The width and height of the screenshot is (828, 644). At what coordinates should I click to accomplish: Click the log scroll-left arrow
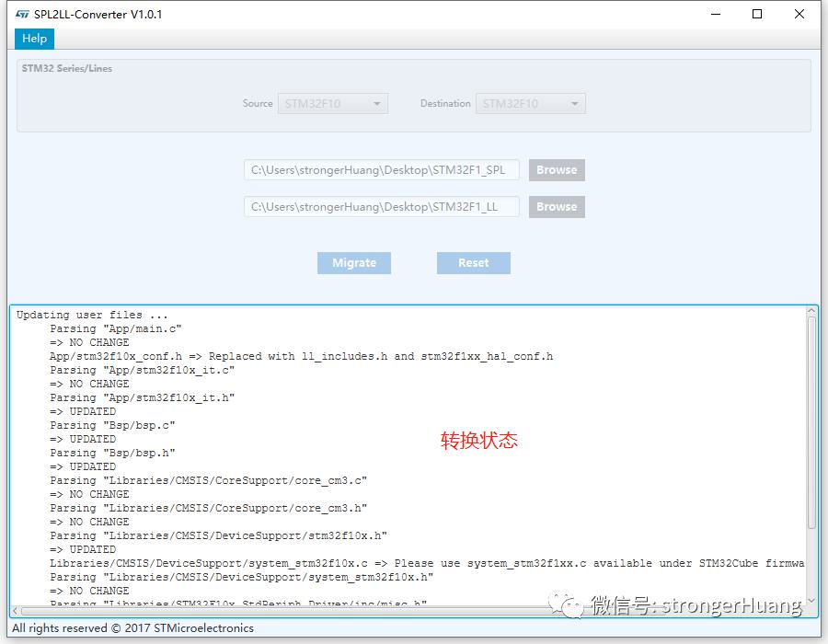(15, 611)
